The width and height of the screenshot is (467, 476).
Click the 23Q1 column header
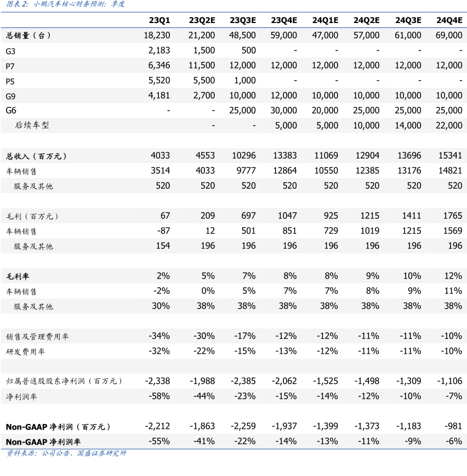[160, 20]
